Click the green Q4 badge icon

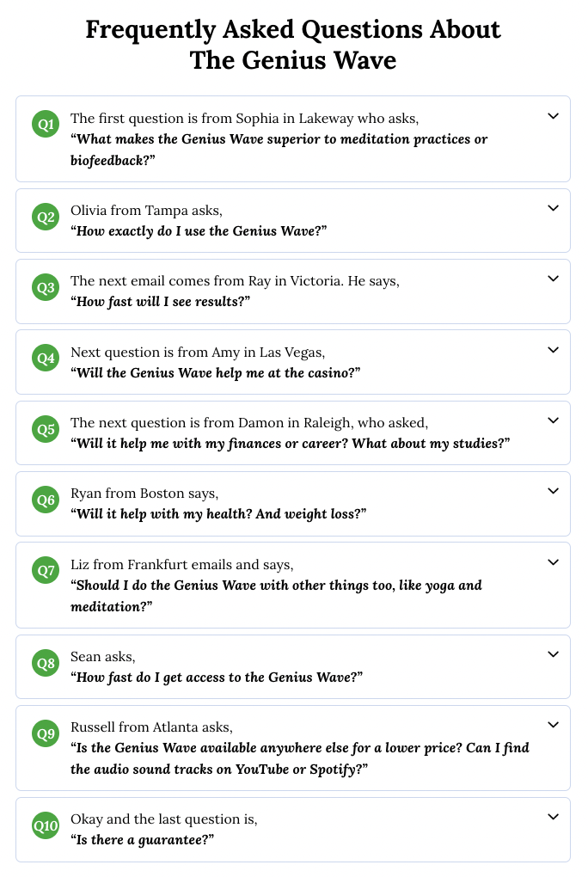(46, 358)
